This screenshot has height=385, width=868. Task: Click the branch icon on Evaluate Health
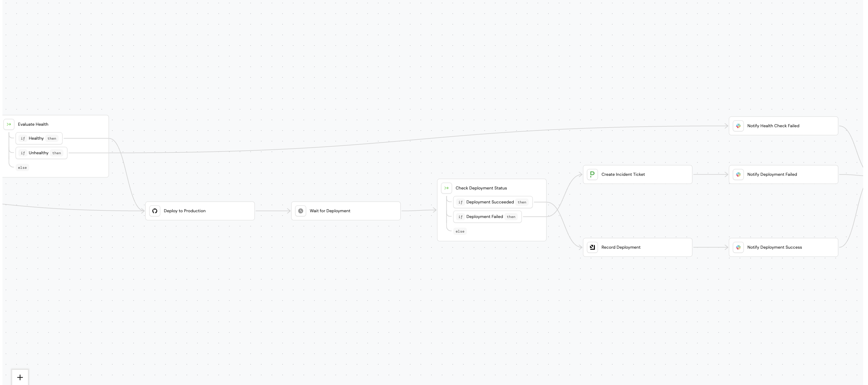coord(9,124)
